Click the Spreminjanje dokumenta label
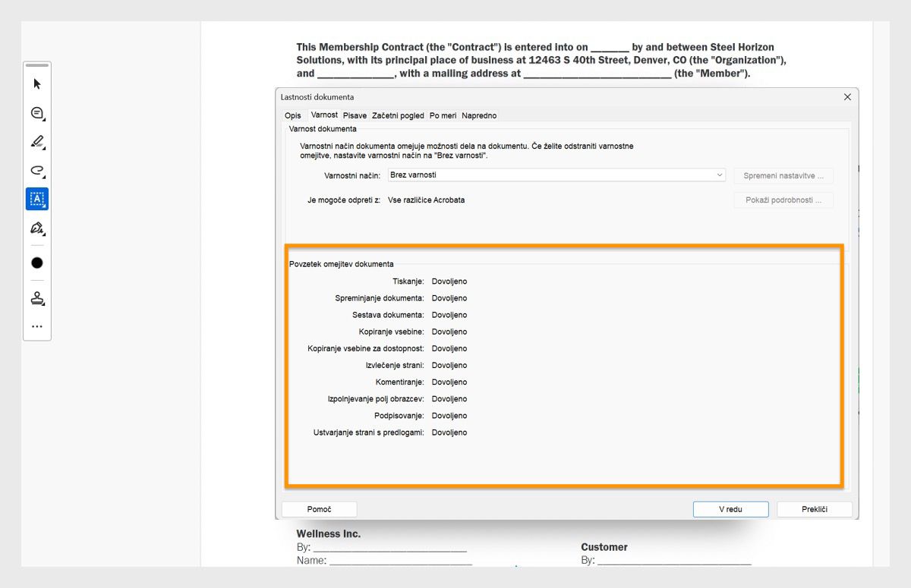 coord(380,298)
